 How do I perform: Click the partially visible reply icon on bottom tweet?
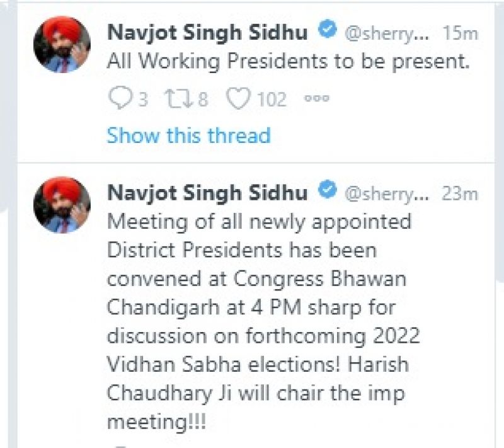122,444
